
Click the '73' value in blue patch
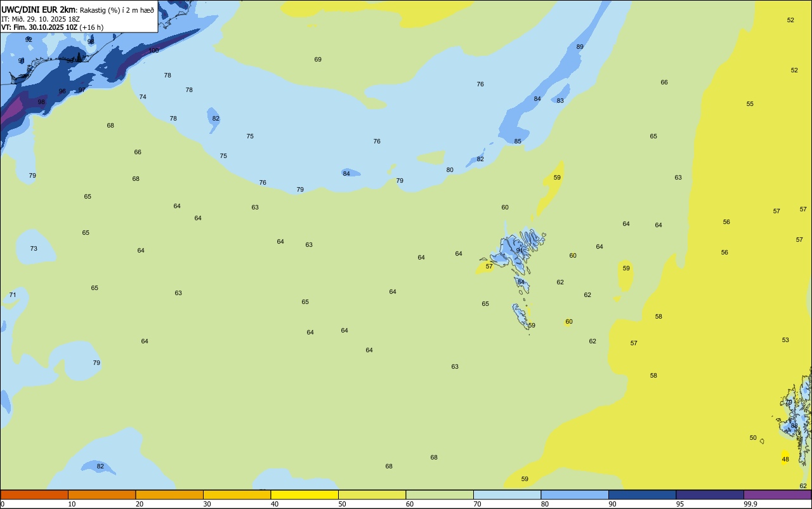[34, 249]
